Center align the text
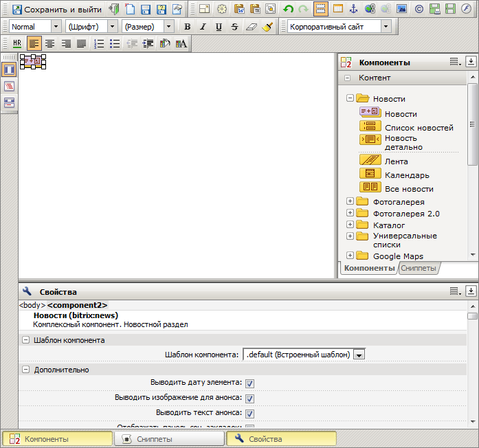The width and height of the screenshot is (479, 448). point(50,44)
